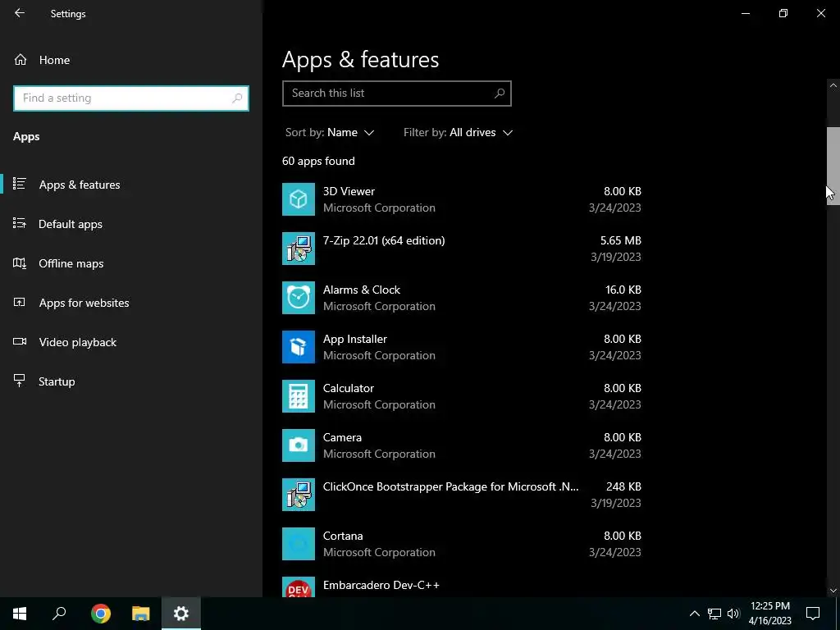Click the 7-Zip 22.01 app icon
The width and height of the screenshot is (840, 630).
coord(299,249)
